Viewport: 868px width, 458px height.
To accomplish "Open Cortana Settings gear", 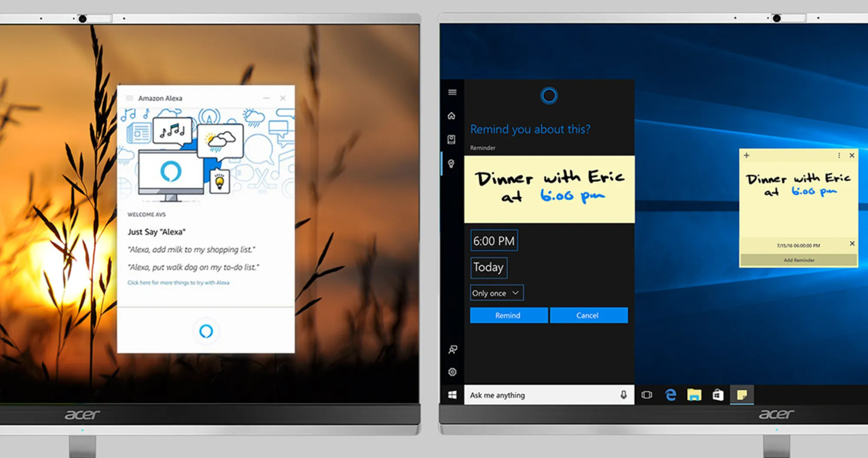I will coord(452,372).
